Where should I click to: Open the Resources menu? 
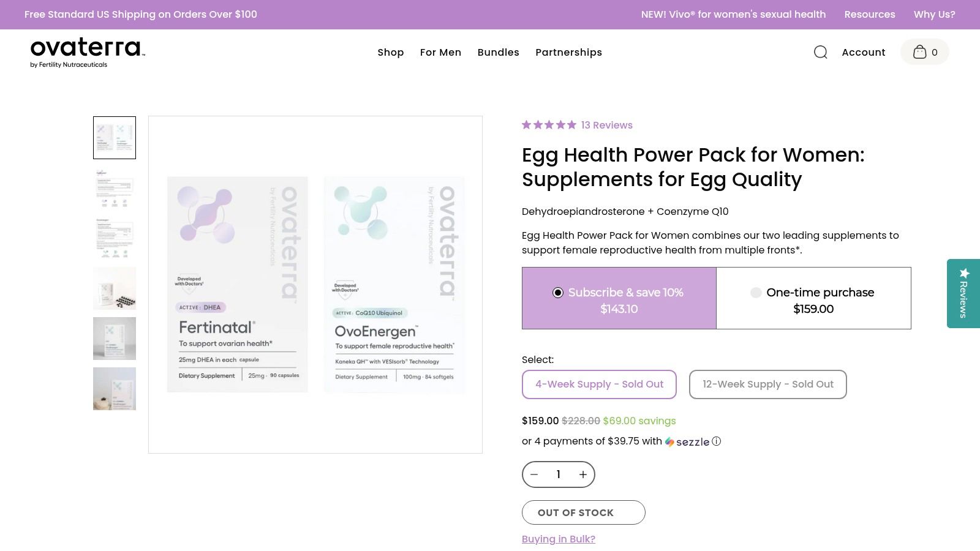[x=869, y=14]
